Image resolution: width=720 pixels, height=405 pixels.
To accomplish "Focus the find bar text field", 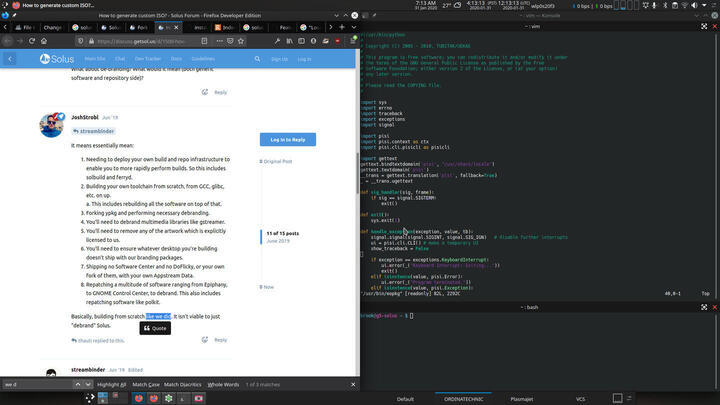I will (x=37, y=384).
